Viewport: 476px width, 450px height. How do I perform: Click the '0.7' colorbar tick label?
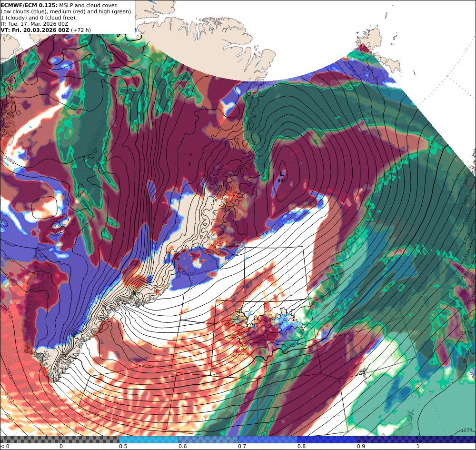[x=242, y=446]
